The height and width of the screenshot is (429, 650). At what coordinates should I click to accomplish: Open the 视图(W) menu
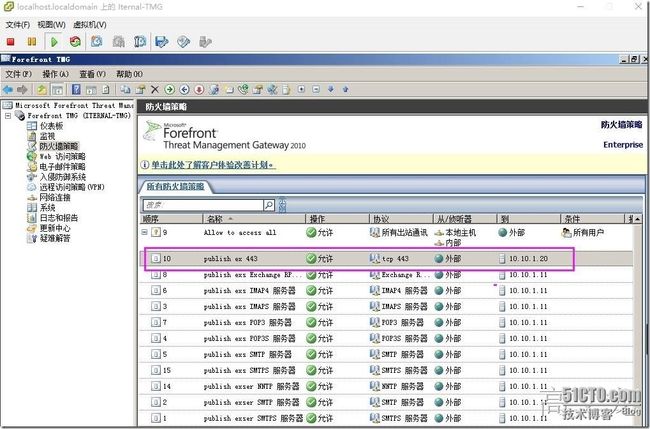[x=51, y=25]
